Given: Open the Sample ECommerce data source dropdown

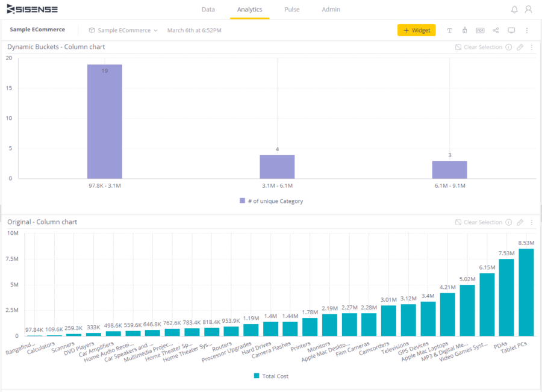Looking at the screenshot, I should coord(123,31).
